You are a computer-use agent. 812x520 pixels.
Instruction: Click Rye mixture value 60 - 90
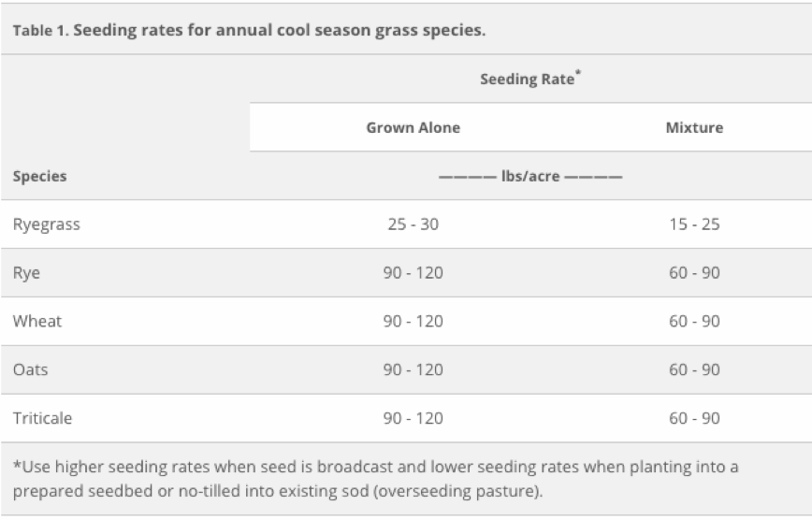[x=694, y=273]
